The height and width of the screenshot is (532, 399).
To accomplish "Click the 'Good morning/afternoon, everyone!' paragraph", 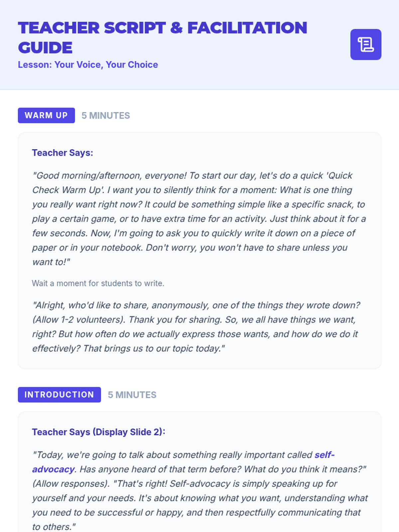I will pyautogui.click(x=199, y=218).
